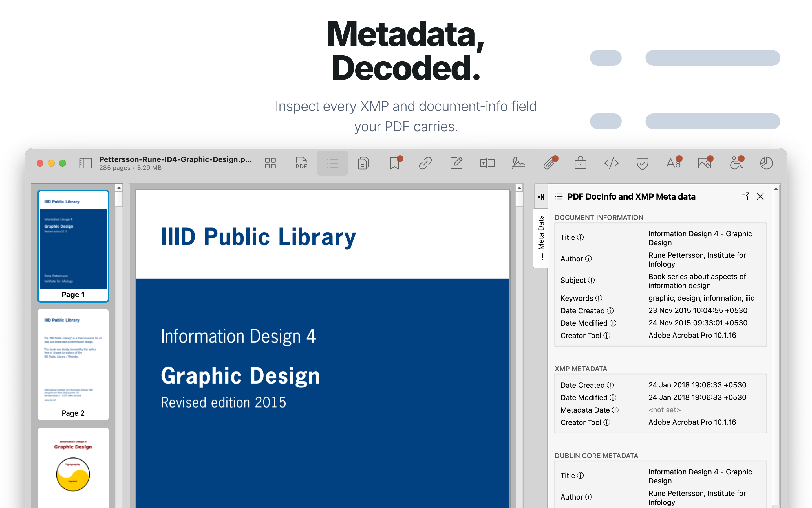The width and height of the screenshot is (812, 508).
Task: Select the third page Graphic Design thumbnail
Action: 73,468
